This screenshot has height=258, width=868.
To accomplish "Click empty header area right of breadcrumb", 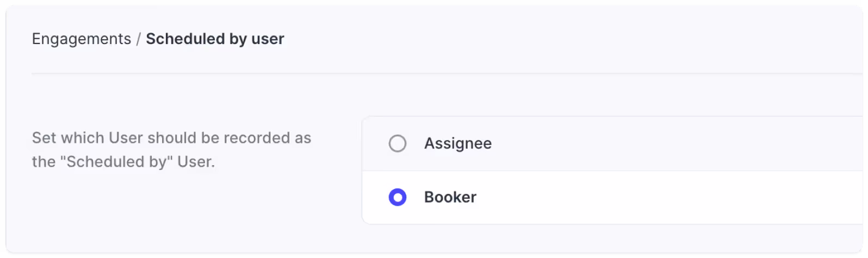I will (x=571, y=39).
